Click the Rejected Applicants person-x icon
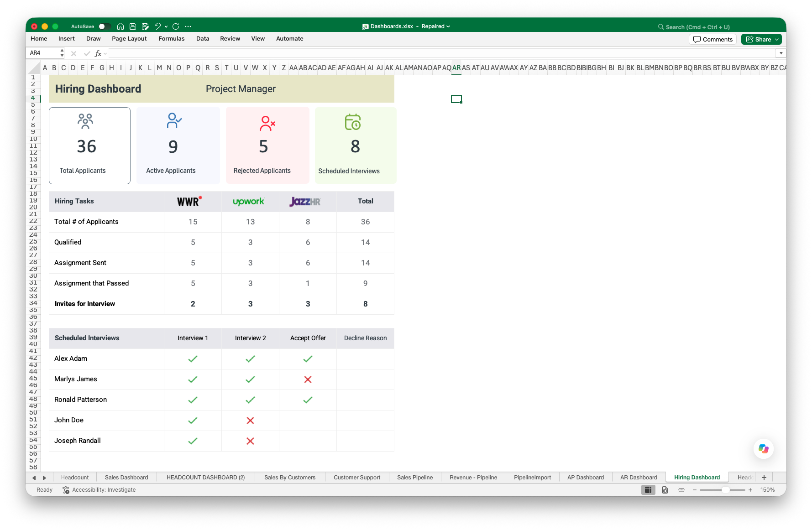Viewport: 812px width, 530px height. [267, 123]
